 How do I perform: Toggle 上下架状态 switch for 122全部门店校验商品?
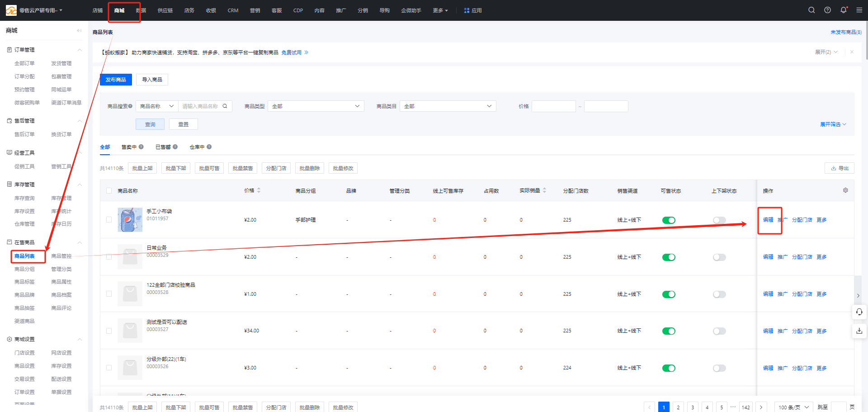719,294
